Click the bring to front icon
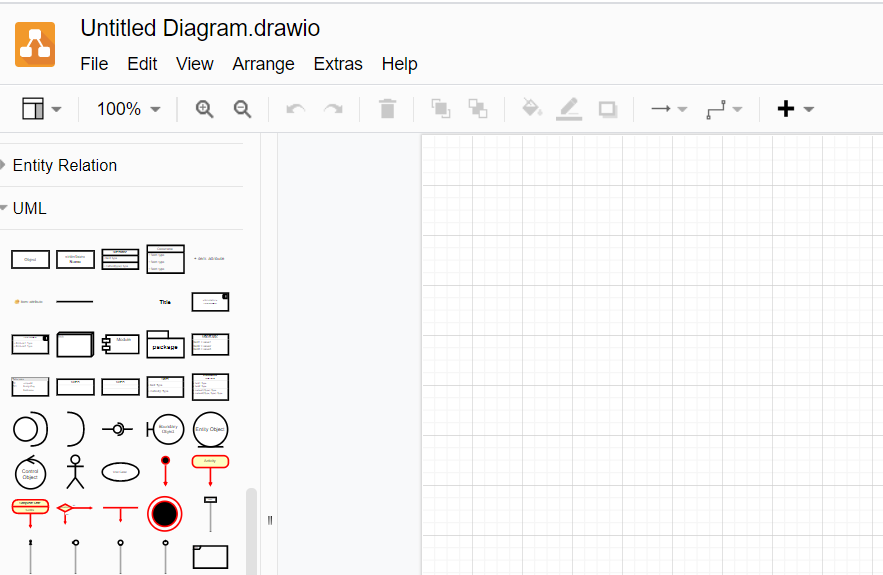Viewport: 883px width, 575px height. [x=440, y=109]
